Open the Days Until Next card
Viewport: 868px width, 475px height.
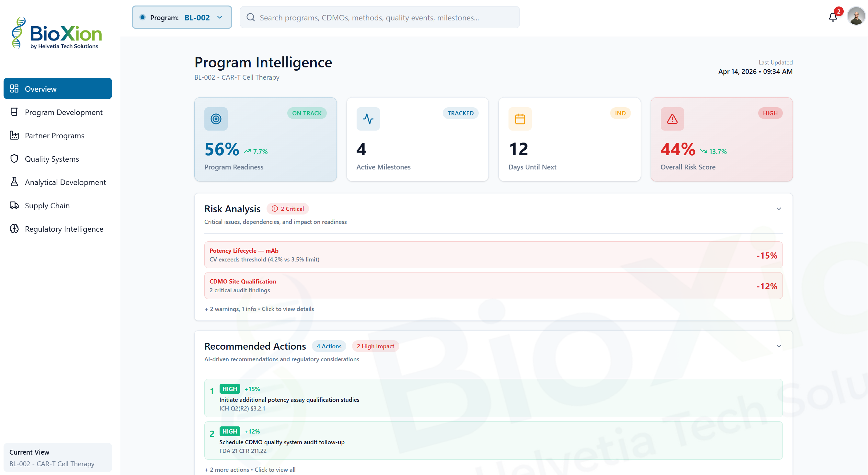point(569,139)
